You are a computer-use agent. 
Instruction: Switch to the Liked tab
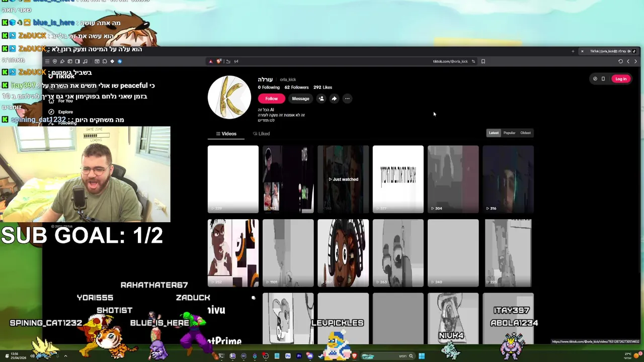[x=262, y=134]
